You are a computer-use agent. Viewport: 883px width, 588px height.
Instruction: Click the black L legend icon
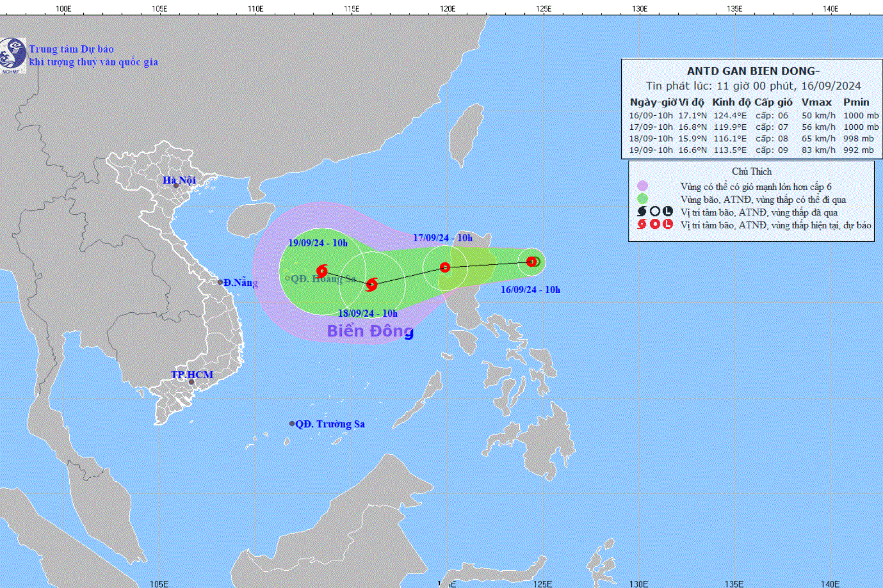tap(668, 211)
